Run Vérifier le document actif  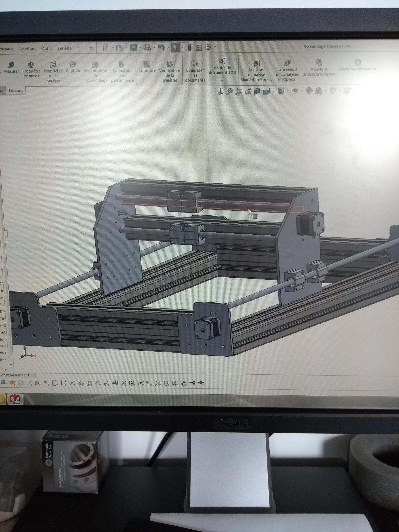[x=222, y=66]
